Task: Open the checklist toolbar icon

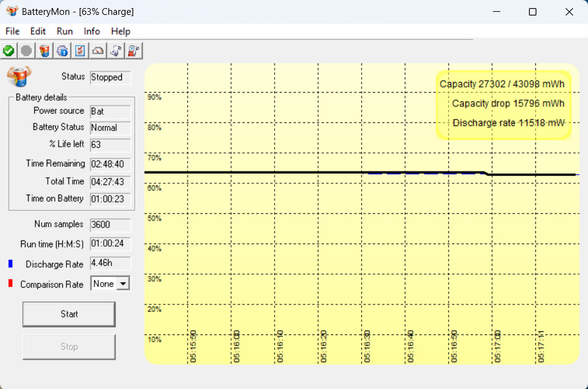Action: [81, 51]
